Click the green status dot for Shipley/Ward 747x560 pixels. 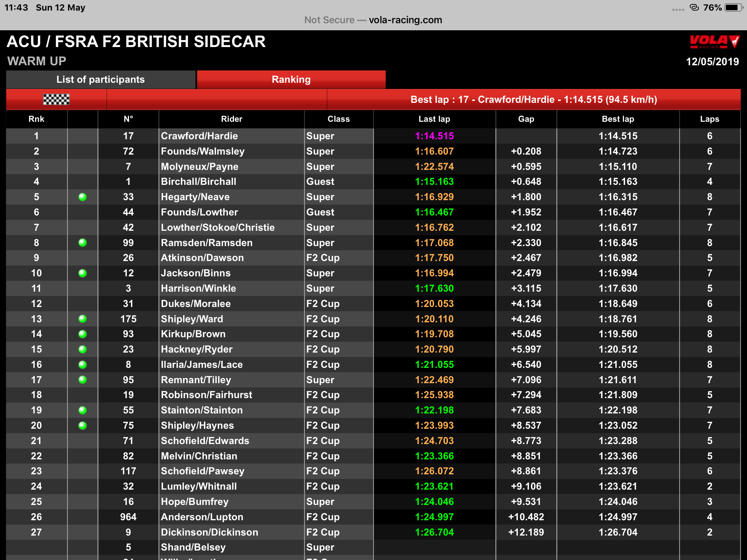pos(83,319)
